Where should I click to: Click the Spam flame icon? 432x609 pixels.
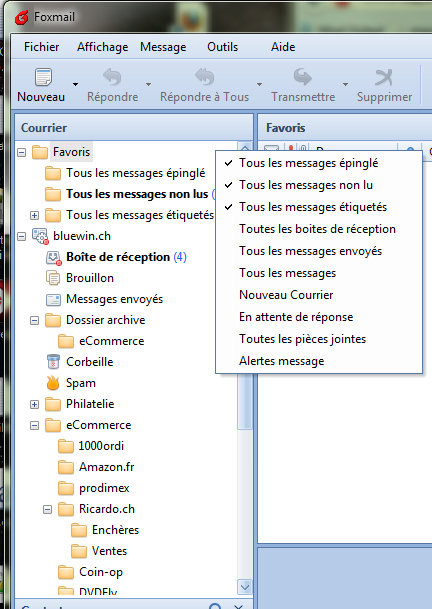point(53,383)
